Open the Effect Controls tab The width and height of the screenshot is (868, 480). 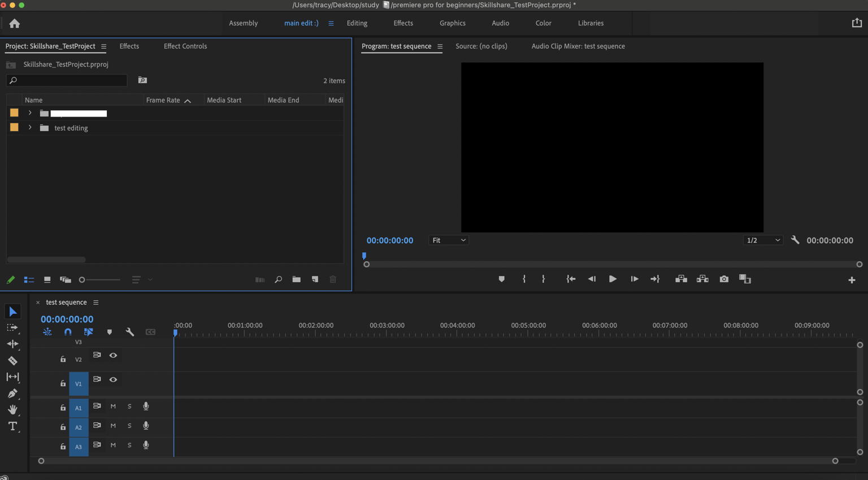pos(185,46)
